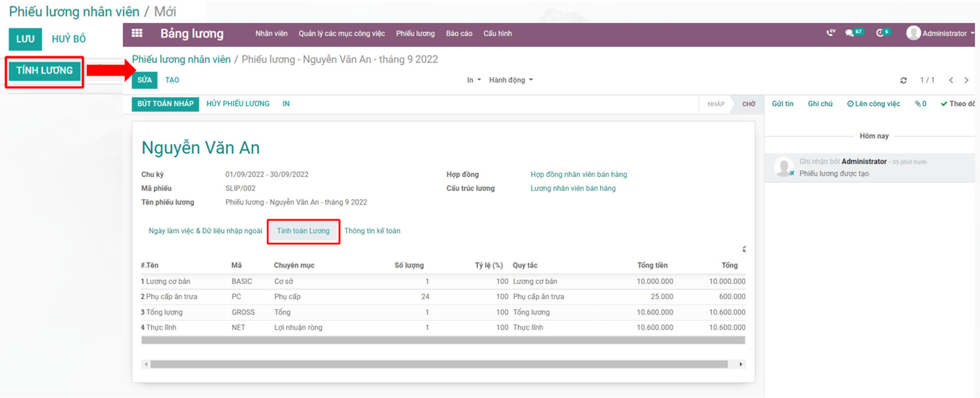Toggle the Theo dõi follow button
This screenshot has width=980, height=398.
[x=957, y=104]
